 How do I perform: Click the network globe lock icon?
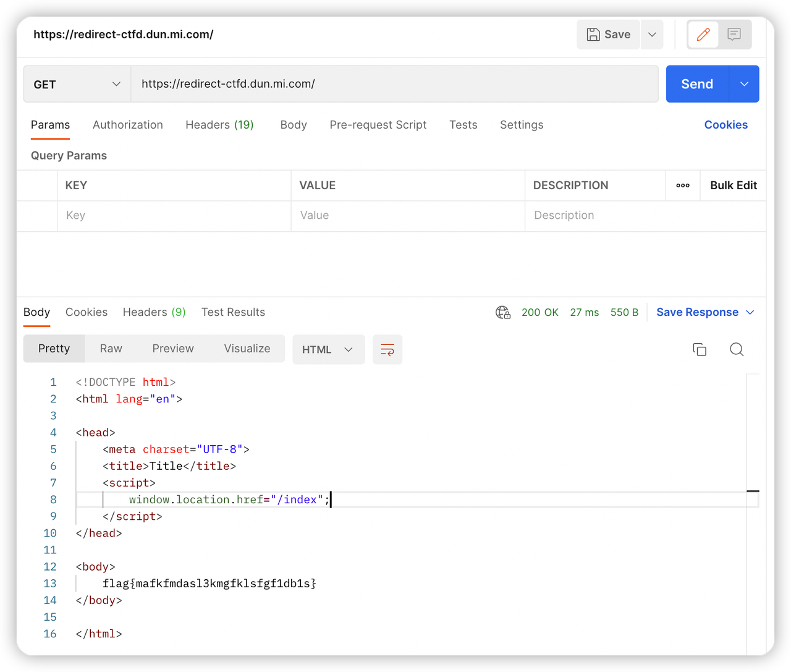(x=503, y=312)
